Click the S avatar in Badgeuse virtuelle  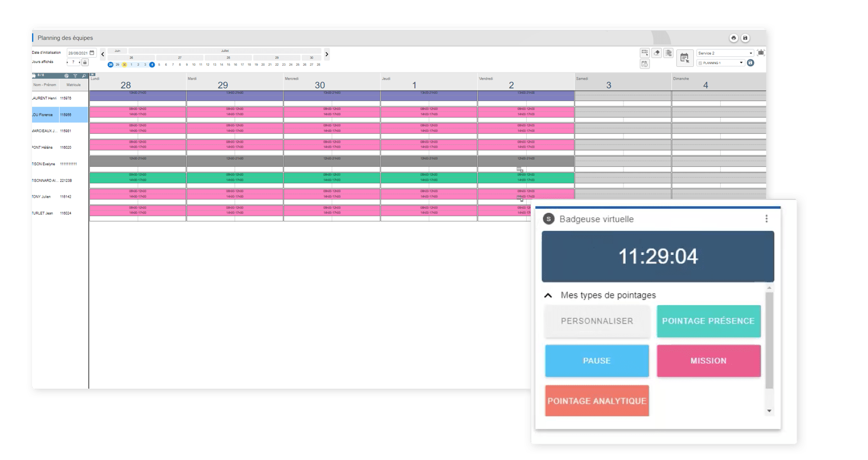pos(549,218)
